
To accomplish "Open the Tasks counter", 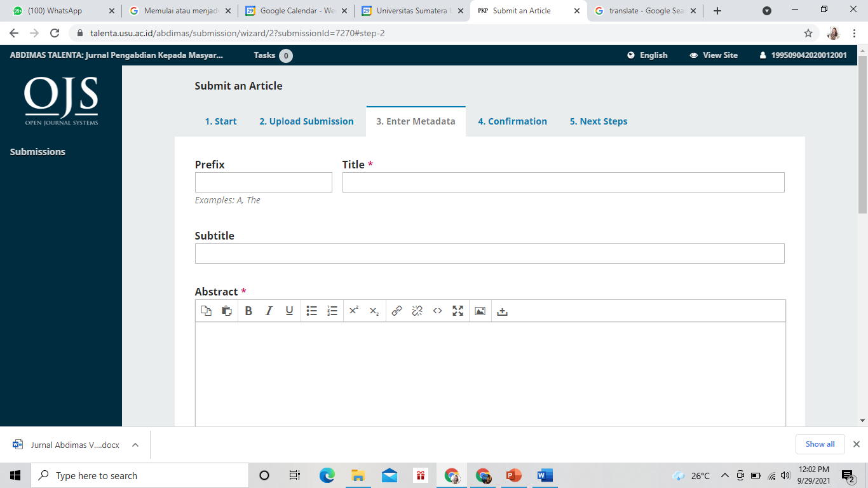I will pos(273,55).
